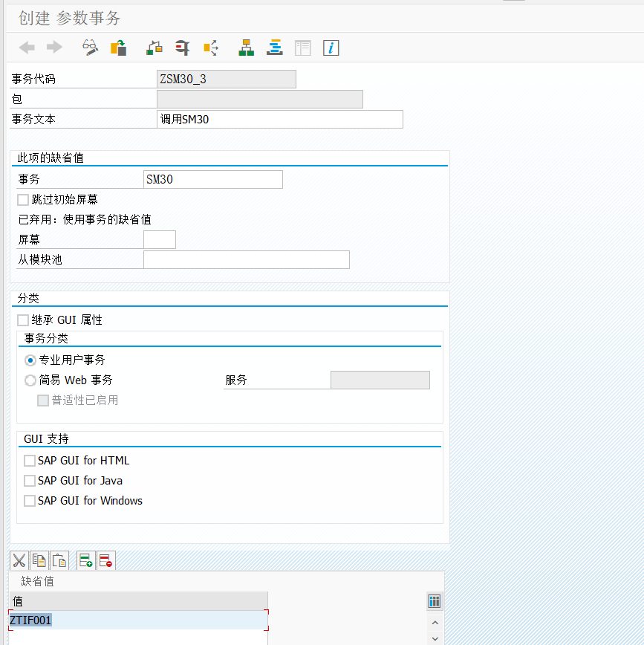This screenshot has width=644, height=645.
Task: Open the object list hierarchy icon
Action: click(x=246, y=48)
